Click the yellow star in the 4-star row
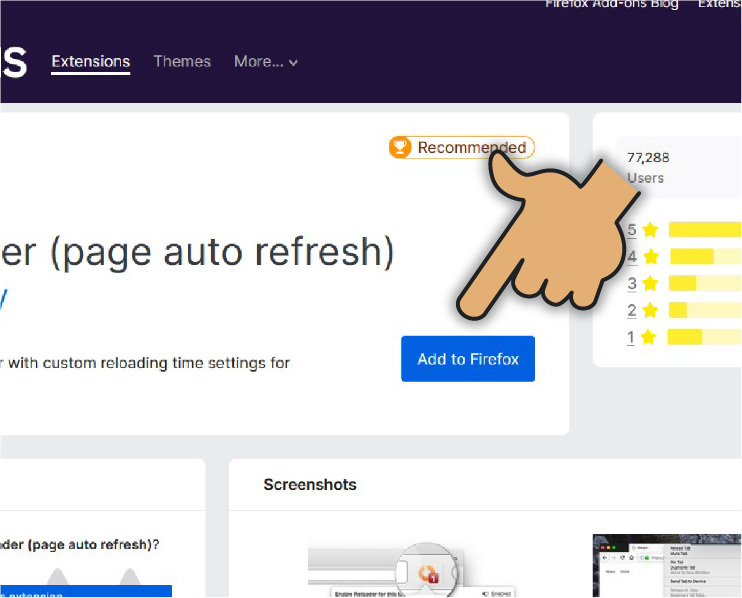 [650, 257]
